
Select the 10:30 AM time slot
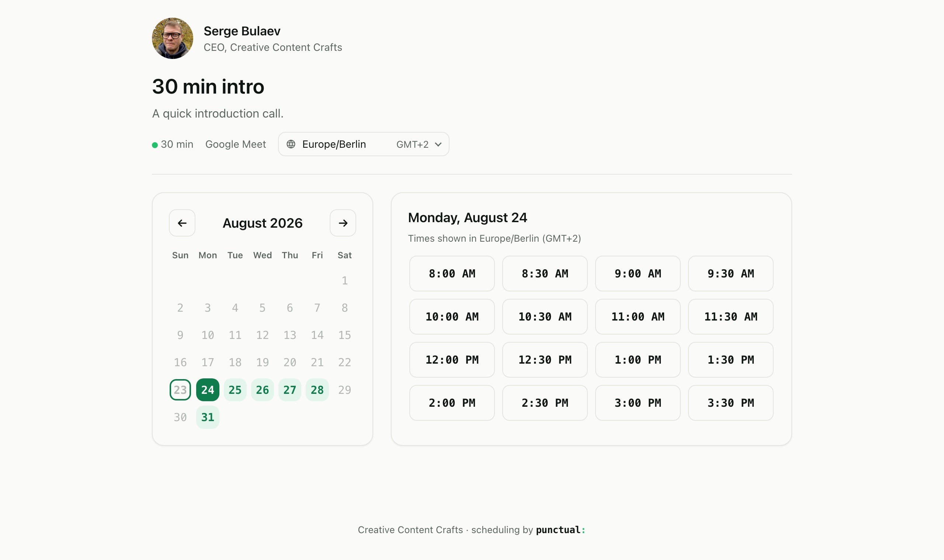(x=545, y=316)
